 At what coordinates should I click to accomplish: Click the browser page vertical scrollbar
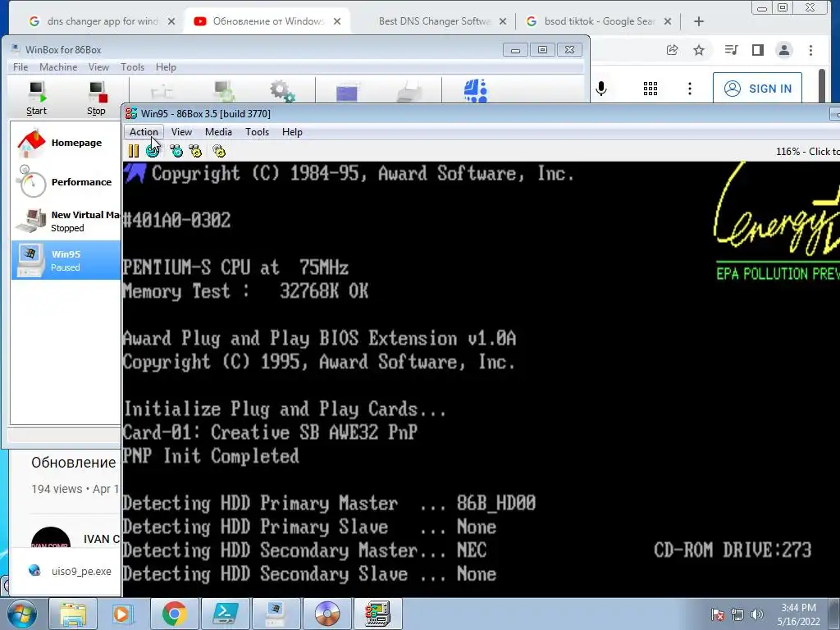coord(823,84)
